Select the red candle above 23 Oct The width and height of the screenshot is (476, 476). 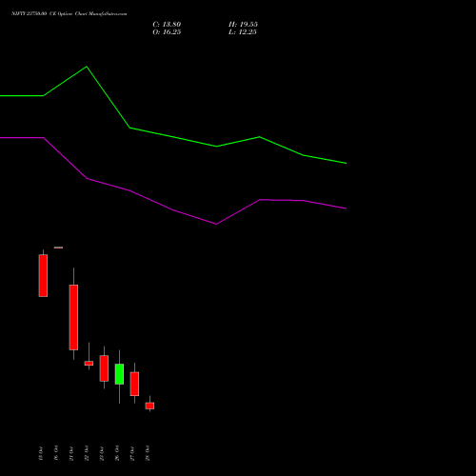point(104,368)
